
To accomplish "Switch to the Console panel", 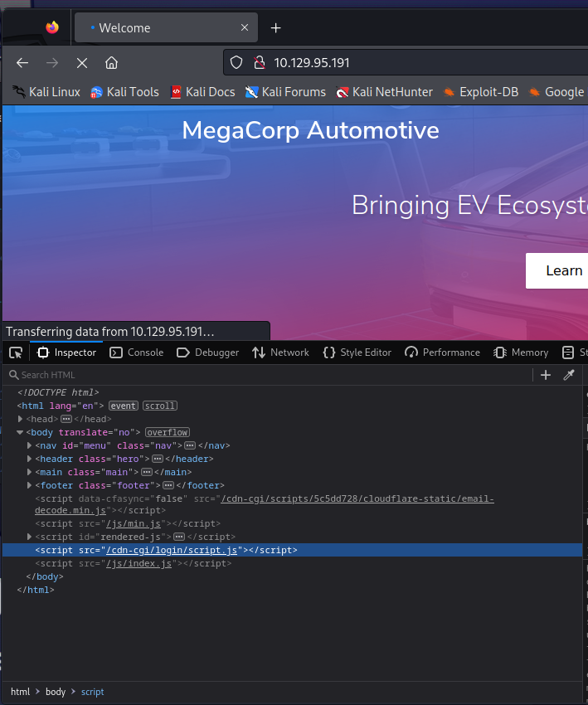I will coord(137,352).
